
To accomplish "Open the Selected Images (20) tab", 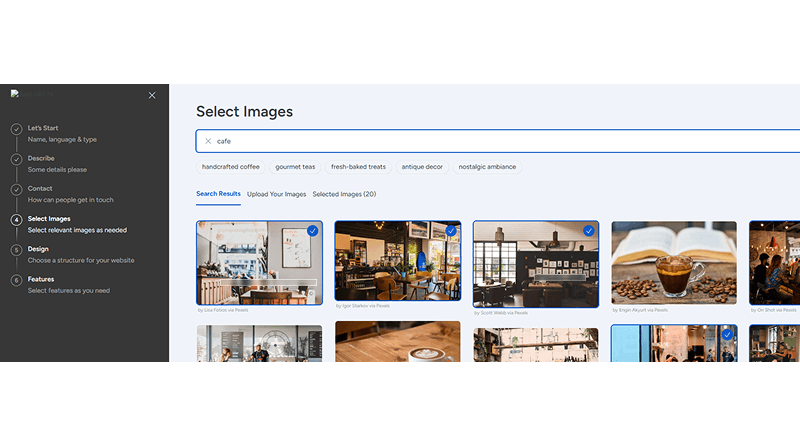I will [x=344, y=194].
